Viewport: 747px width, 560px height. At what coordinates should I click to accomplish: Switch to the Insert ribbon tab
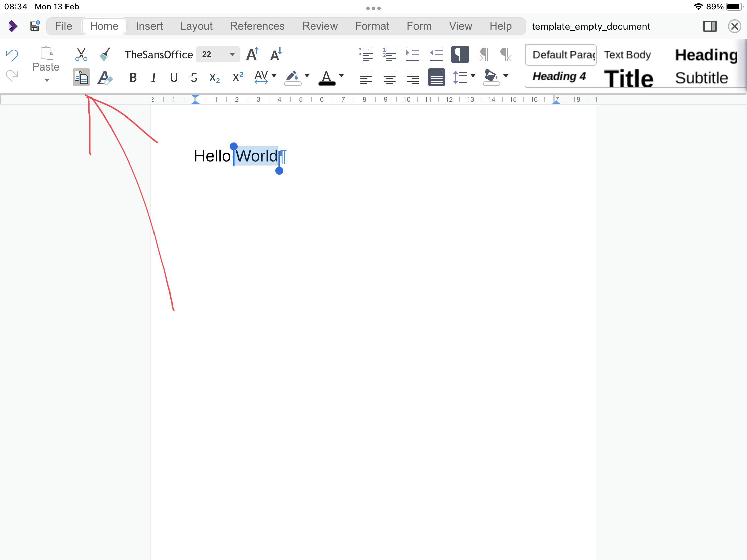(149, 26)
